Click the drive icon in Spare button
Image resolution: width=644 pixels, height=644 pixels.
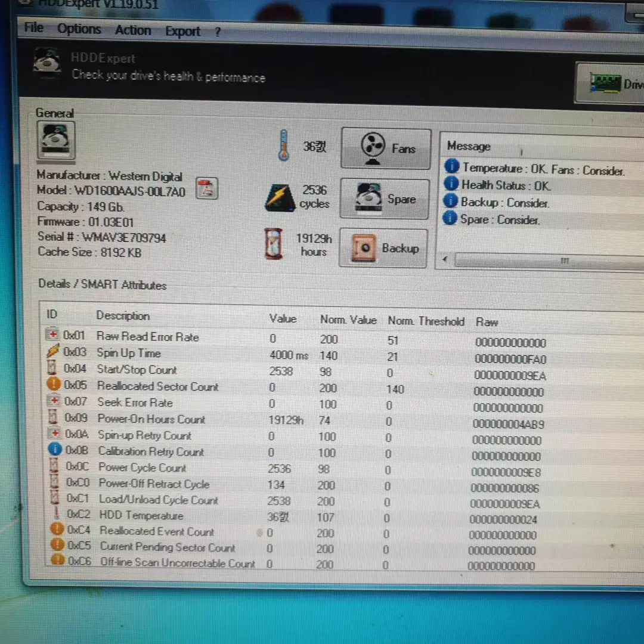tap(369, 198)
